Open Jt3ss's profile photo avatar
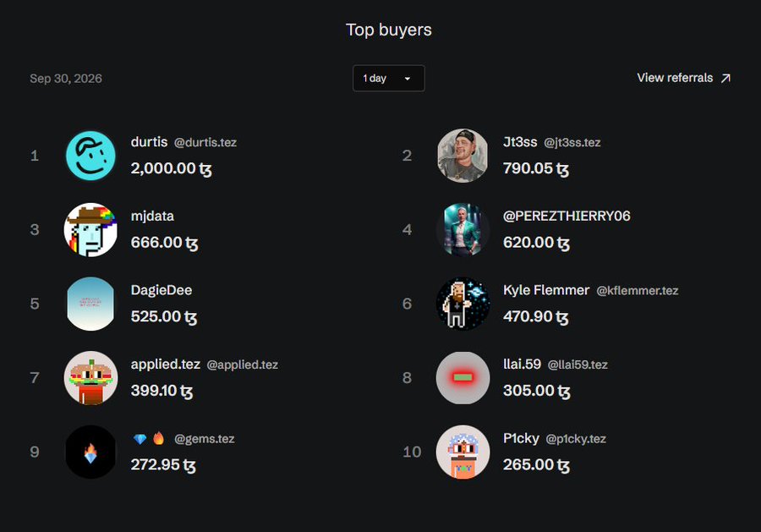The height and width of the screenshot is (532, 761). click(x=463, y=156)
